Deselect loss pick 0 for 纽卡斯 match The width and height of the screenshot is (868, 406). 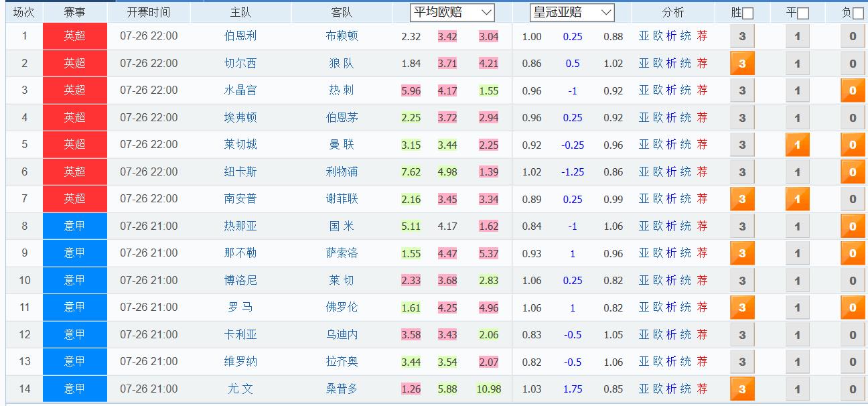pyautogui.click(x=853, y=172)
